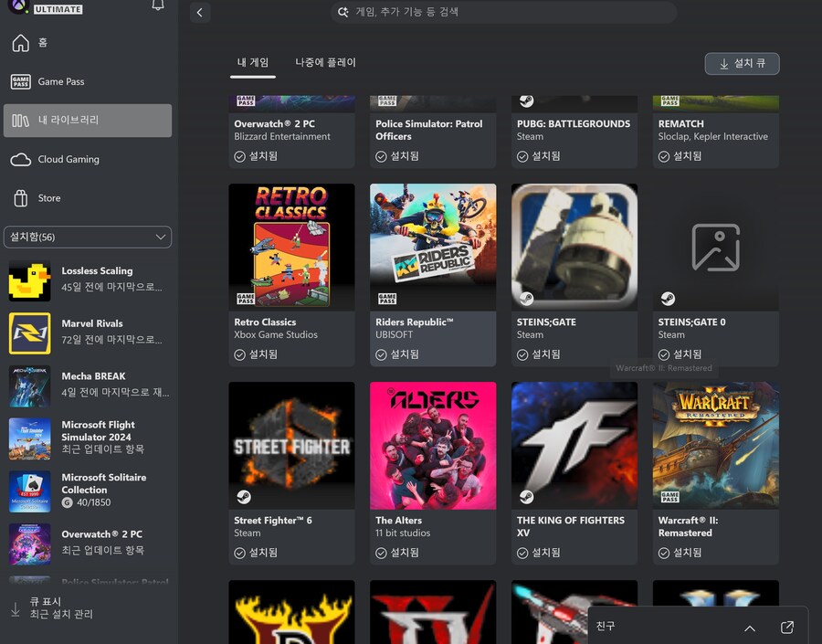Open Riders Republic game cover
822x644 pixels.
point(433,247)
